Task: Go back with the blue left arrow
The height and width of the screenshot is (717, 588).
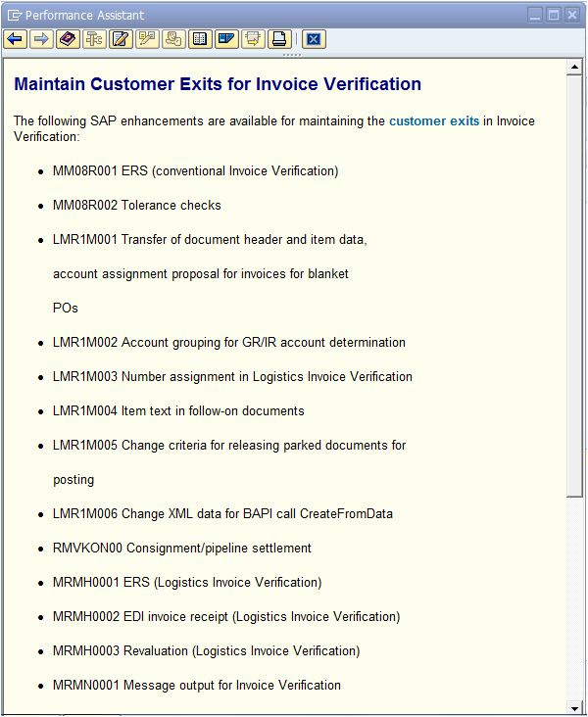Action: [15, 39]
